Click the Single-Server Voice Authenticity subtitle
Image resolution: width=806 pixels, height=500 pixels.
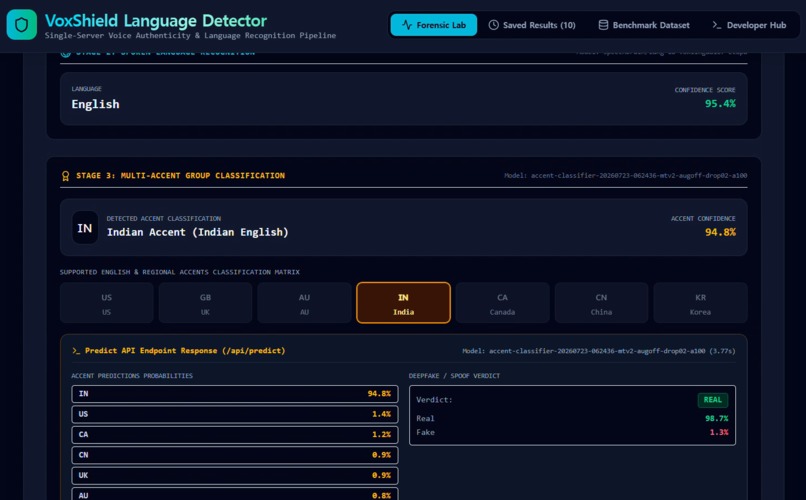[190, 35]
